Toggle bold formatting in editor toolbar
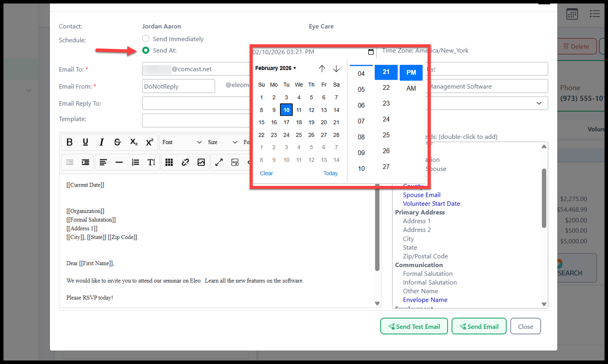The width and height of the screenshot is (608, 364). coord(69,142)
